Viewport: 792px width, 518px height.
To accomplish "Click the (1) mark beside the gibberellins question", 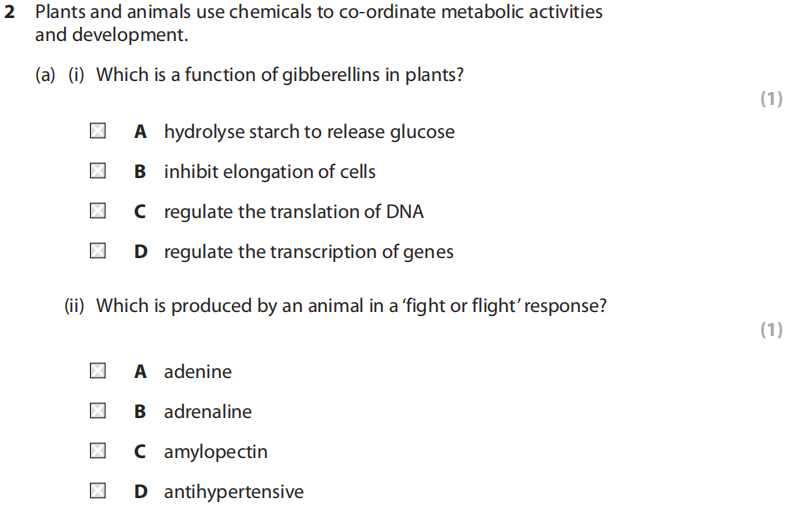I will pyautogui.click(x=771, y=98).
